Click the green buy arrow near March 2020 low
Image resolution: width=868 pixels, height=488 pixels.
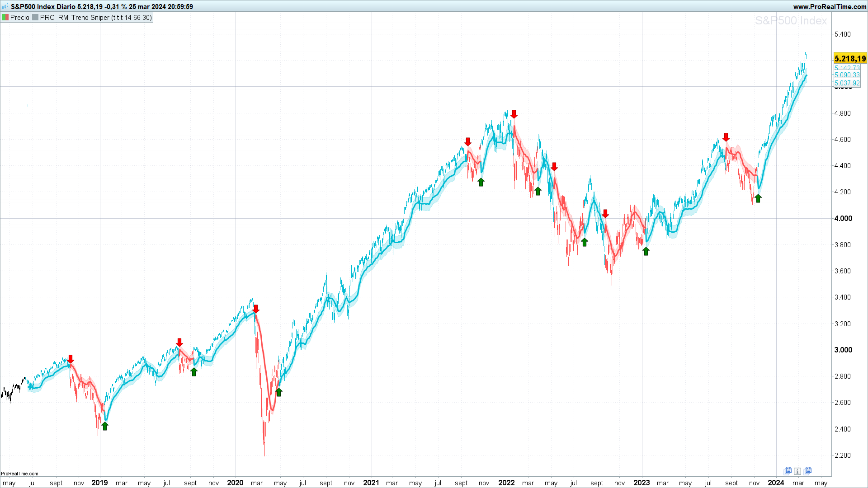click(x=279, y=392)
